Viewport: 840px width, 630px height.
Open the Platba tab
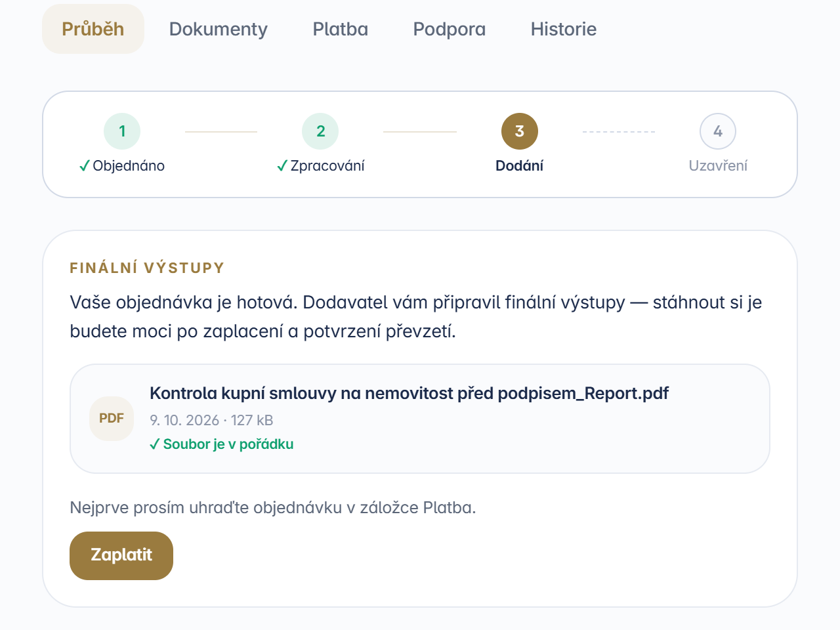(x=341, y=29)
